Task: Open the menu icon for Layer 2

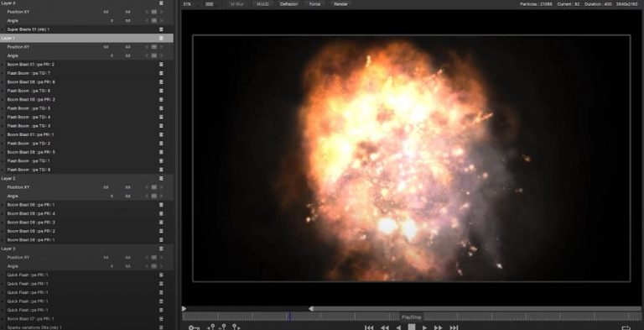Action: (161, 178)
